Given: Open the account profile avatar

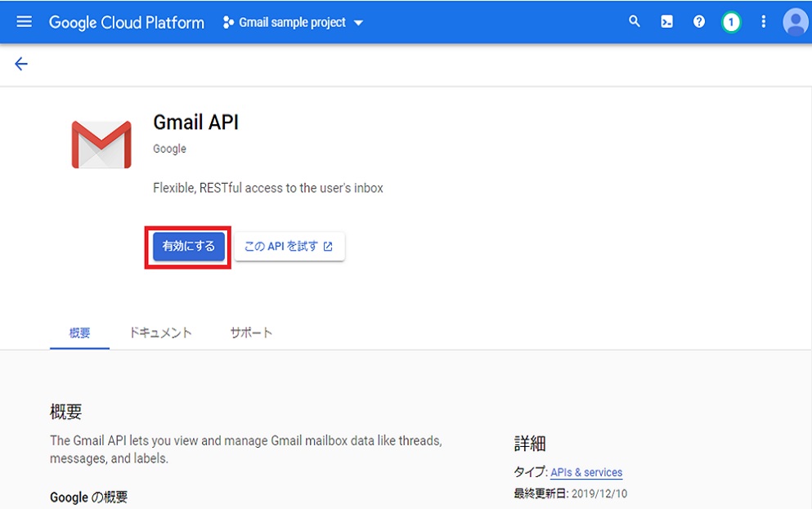Looking at the screenshot, I should (795, 21).
